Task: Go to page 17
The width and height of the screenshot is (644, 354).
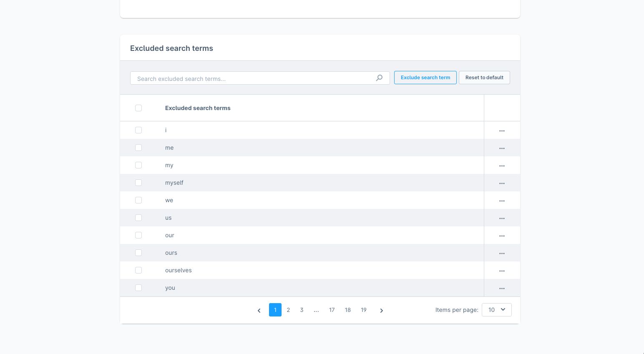Action: (x=332, y=310)
